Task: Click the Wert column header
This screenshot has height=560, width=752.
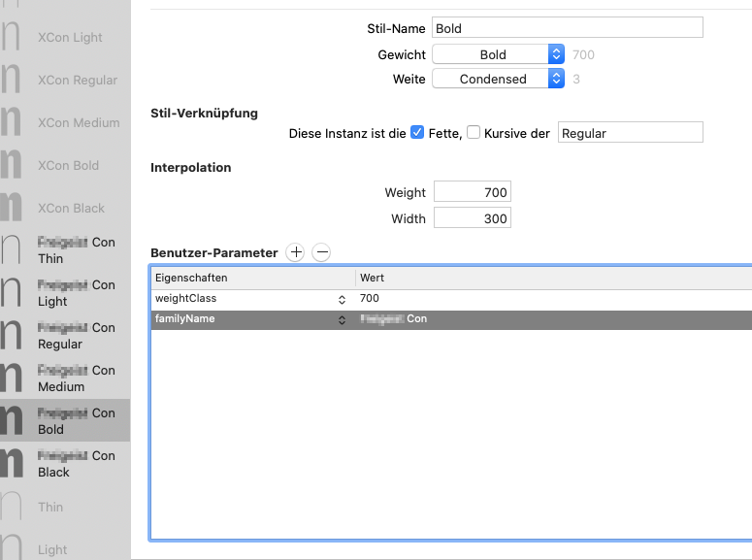Action: (553, 279)
